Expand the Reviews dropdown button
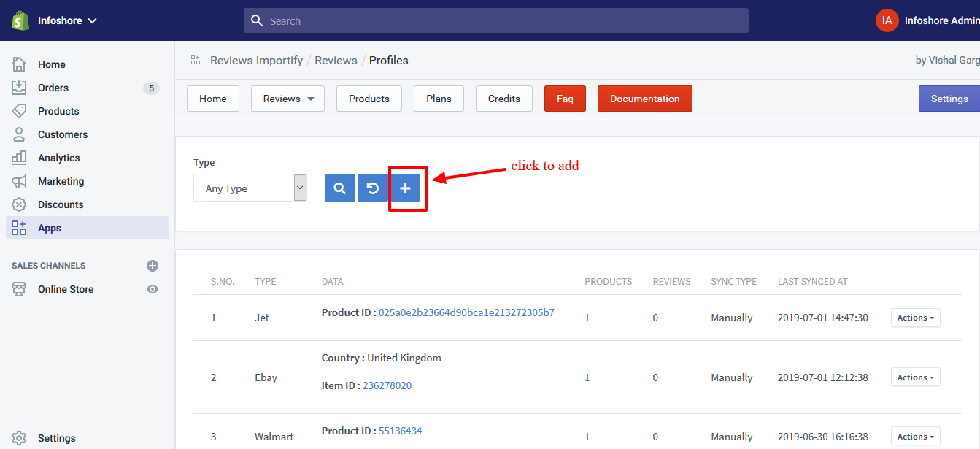The height and width of the screenshot is (449, 980). point(288,99)
